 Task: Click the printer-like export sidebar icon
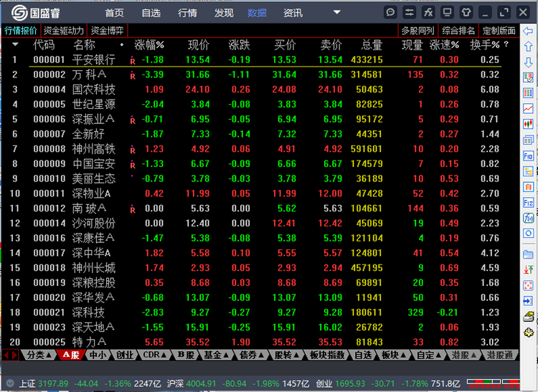click(x=528, y=317)
